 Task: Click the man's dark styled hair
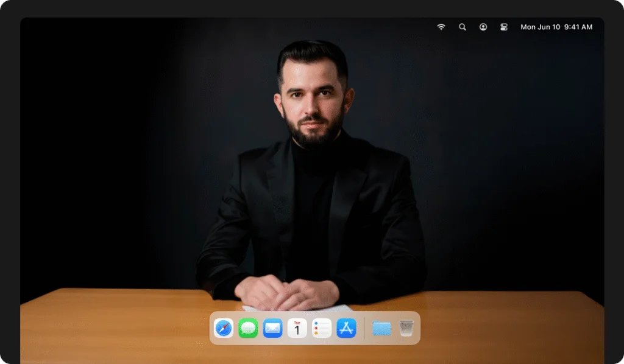coord(312,56)
